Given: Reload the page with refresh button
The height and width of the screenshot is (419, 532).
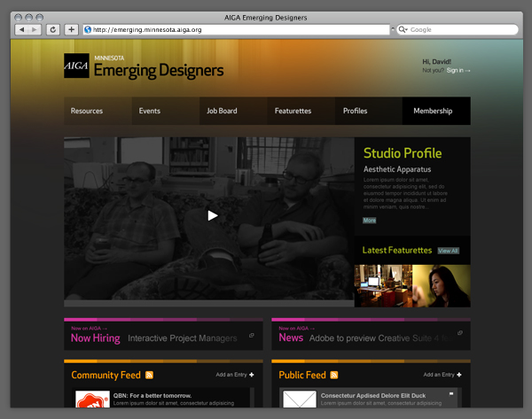Looking at the screenshot, I should point(53,30).
